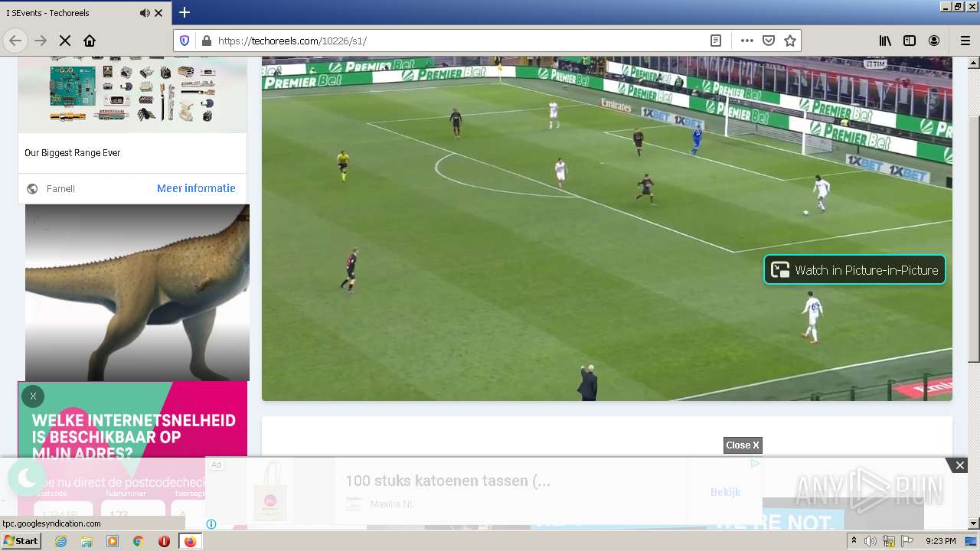Click the page scrollbar down arrow
Viewport: 980px width, 551px height.
click(974, 523)
